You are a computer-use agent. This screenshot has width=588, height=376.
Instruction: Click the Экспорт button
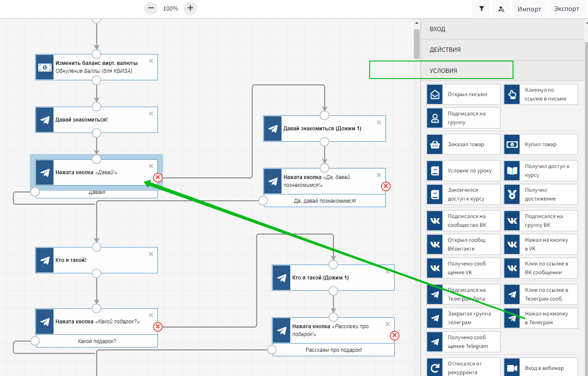pyautogui.click(x=566, y=9)
